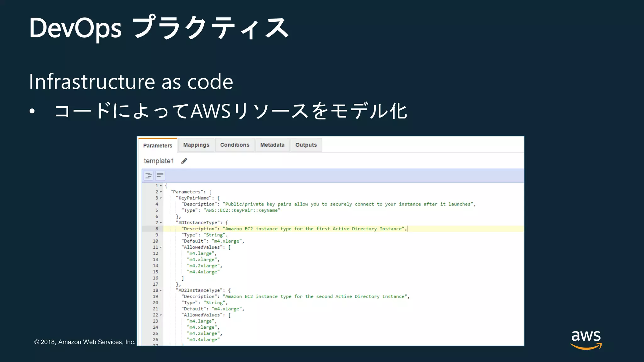Click "m4.large" on line 23

point(201,321)
